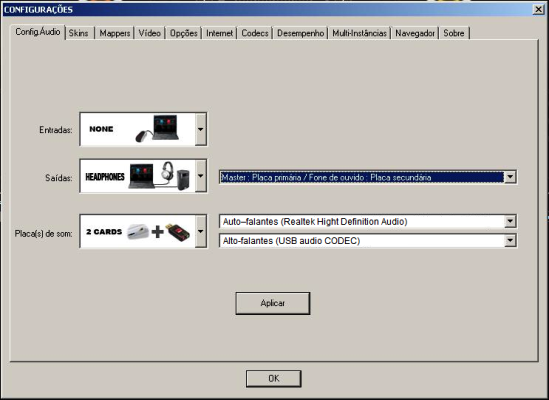Click the Aplicar button
Screen dimensions: 549x400
[x=273, y=303]
